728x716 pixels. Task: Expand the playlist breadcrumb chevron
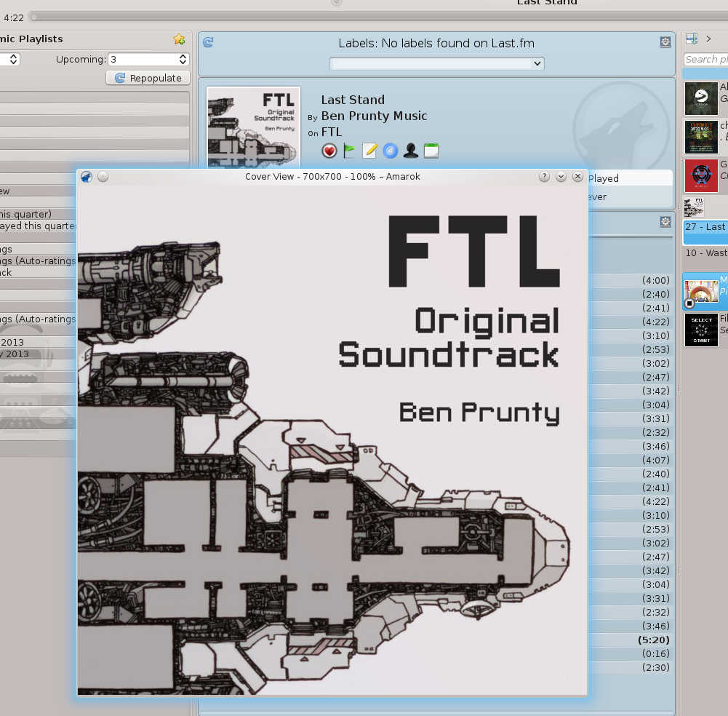click(708, 39)
